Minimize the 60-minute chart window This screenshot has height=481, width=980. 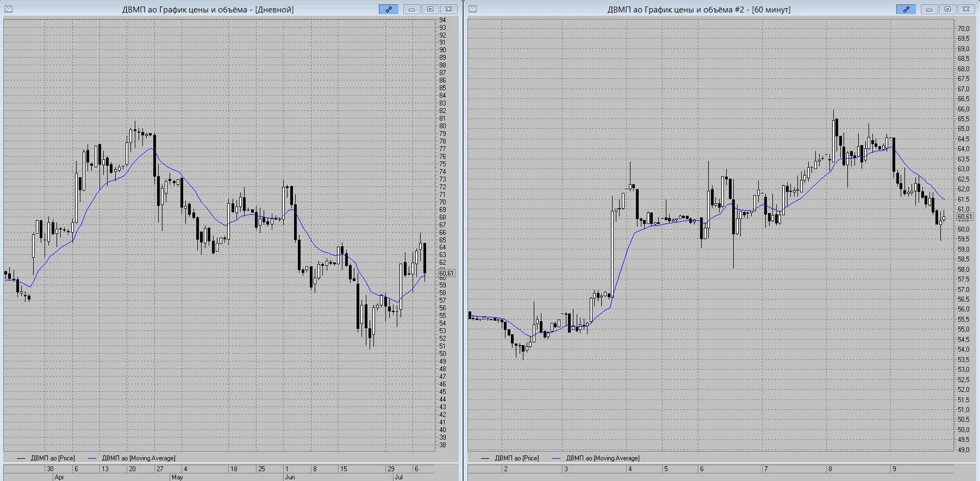pyautogui.click(x=929, y=9)
